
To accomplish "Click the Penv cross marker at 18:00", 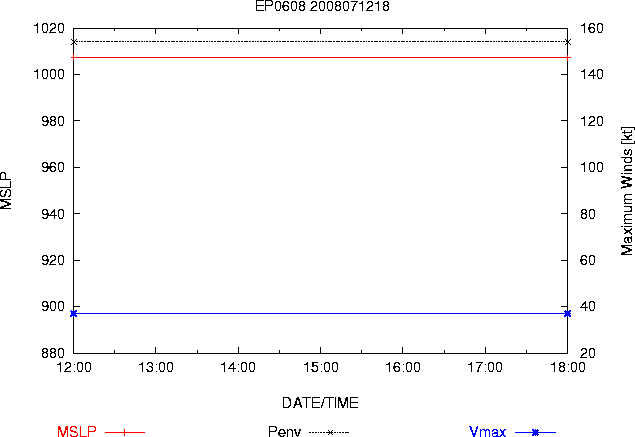I will [x=567, y=42].
